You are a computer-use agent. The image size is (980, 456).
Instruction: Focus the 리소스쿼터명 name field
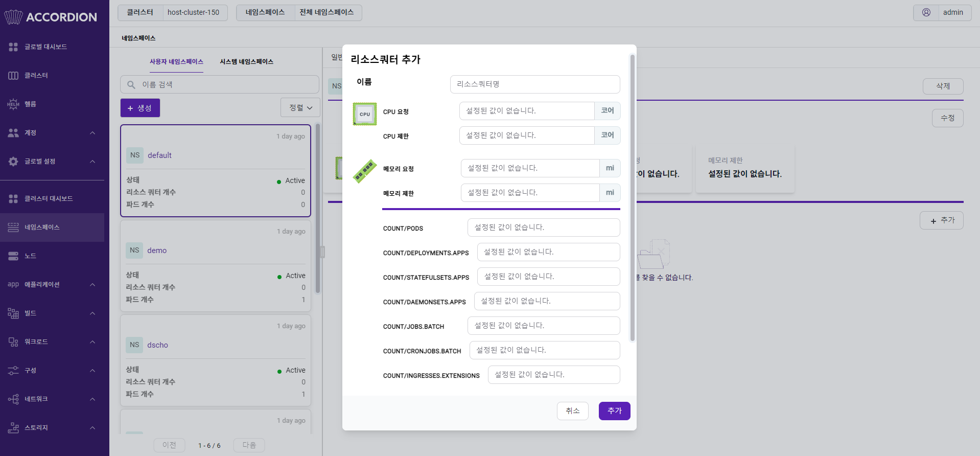click(535, 84)
